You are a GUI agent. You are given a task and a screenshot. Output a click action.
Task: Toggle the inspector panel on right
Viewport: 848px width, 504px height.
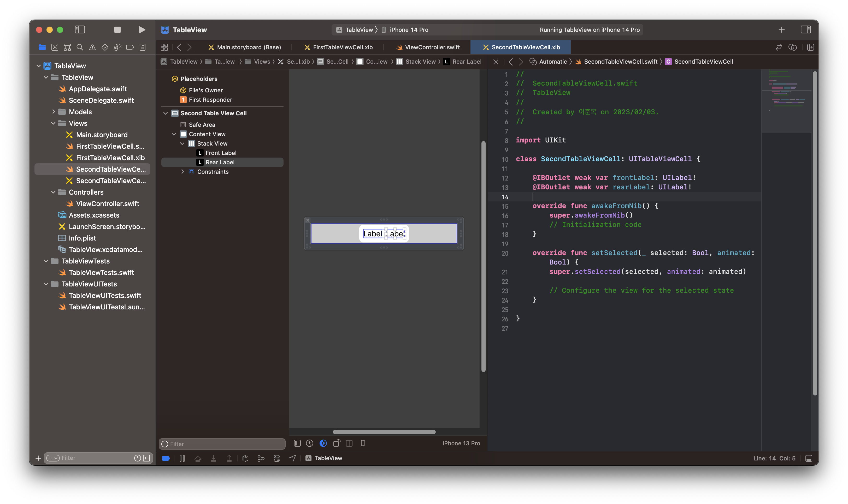pyautogui.click(x=805, y=30)
